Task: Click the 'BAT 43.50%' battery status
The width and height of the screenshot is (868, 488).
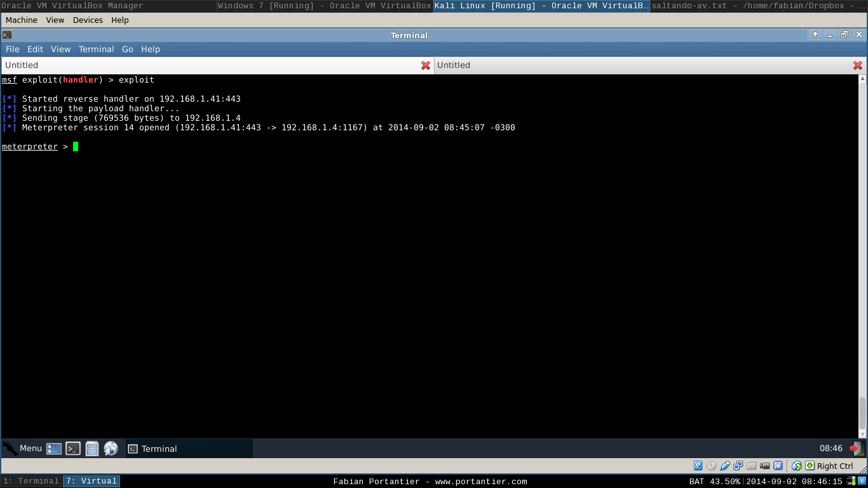Action: tap(714, 481)
